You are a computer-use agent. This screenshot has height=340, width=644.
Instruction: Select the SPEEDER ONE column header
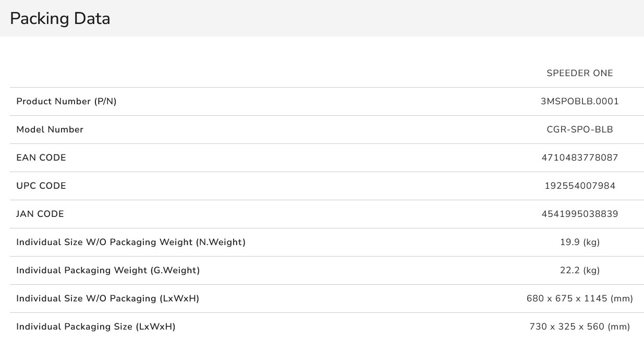(579, 74)
